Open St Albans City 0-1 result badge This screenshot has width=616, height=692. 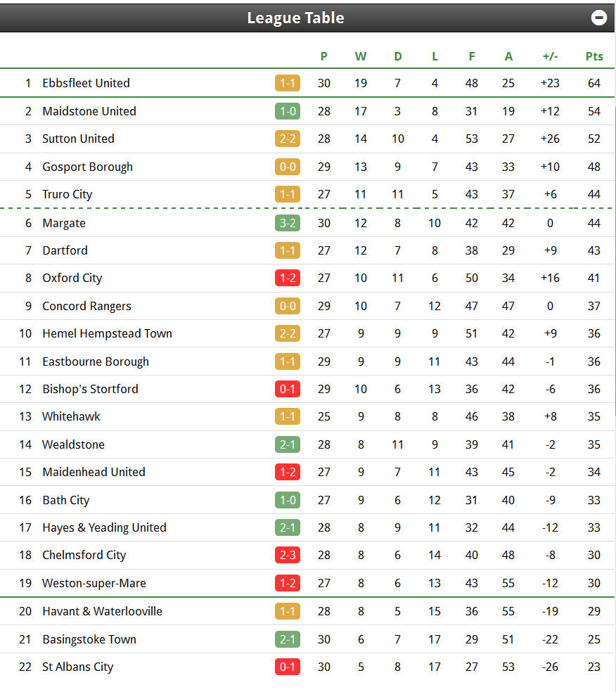coord(288,667)
